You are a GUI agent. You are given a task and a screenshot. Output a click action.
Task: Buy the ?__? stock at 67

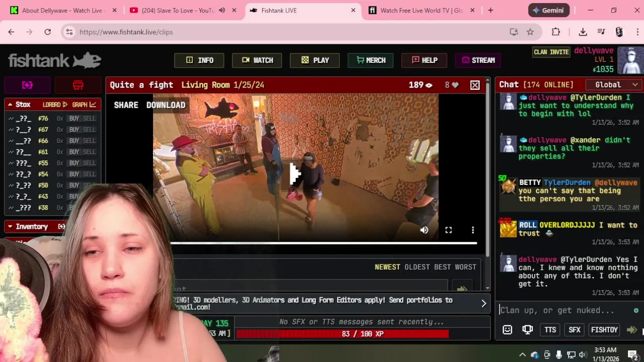click(74, 130)
